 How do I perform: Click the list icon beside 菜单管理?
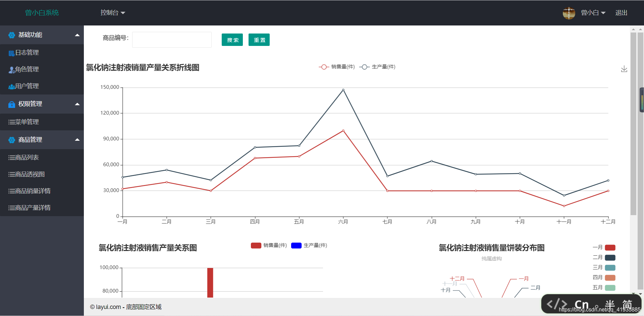tap(11, 122)
